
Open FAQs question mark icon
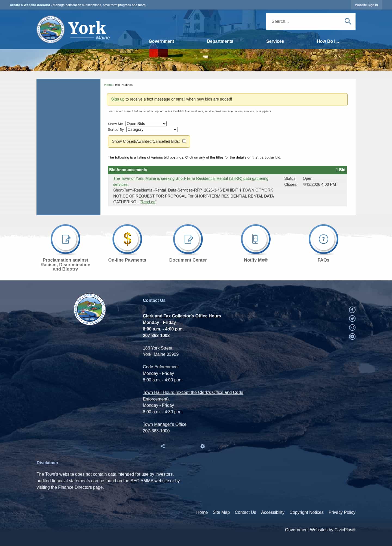323,239
